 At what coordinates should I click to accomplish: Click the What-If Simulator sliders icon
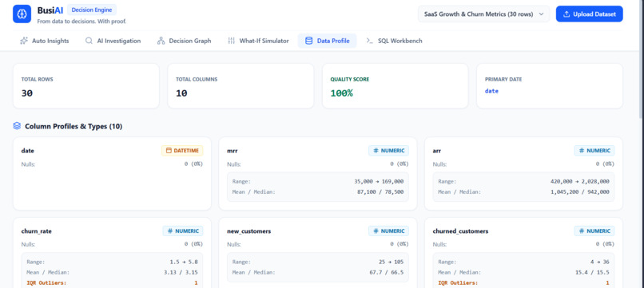pyautogui.click(x=231, y=41)
